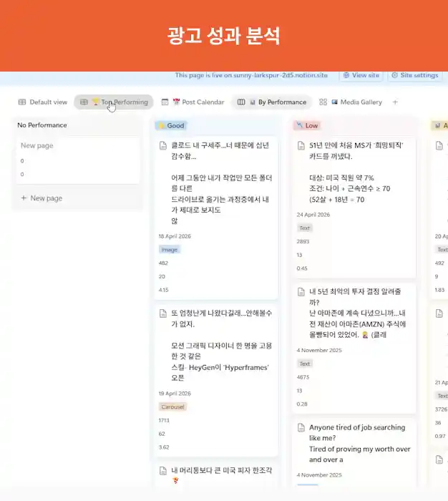Image resolution: width=448 pixels, height=501 pixels.
Task: Click page icon on AMZN card
Action: click(301, 292)
